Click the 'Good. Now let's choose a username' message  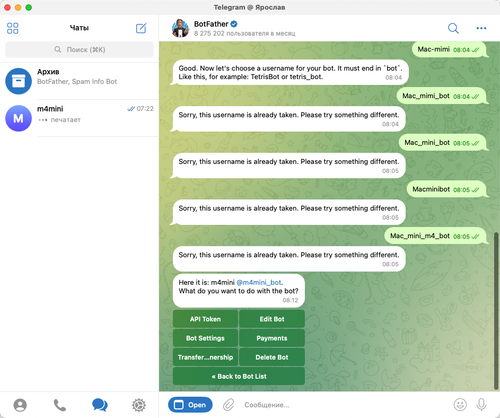[x=291, y=72]
